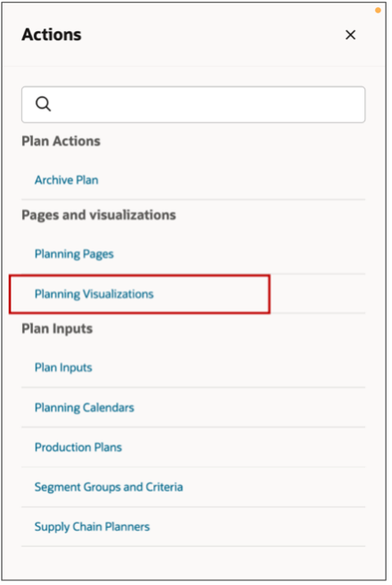Close the Actions panel with the X
Screen dimensions: 392x585
[x=350, y=35]
